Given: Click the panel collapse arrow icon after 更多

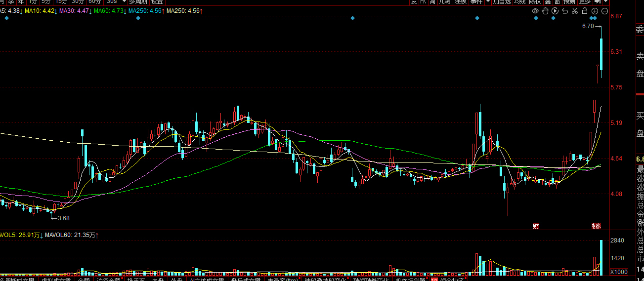Looking at the screenshot, I should coord(597,2).
